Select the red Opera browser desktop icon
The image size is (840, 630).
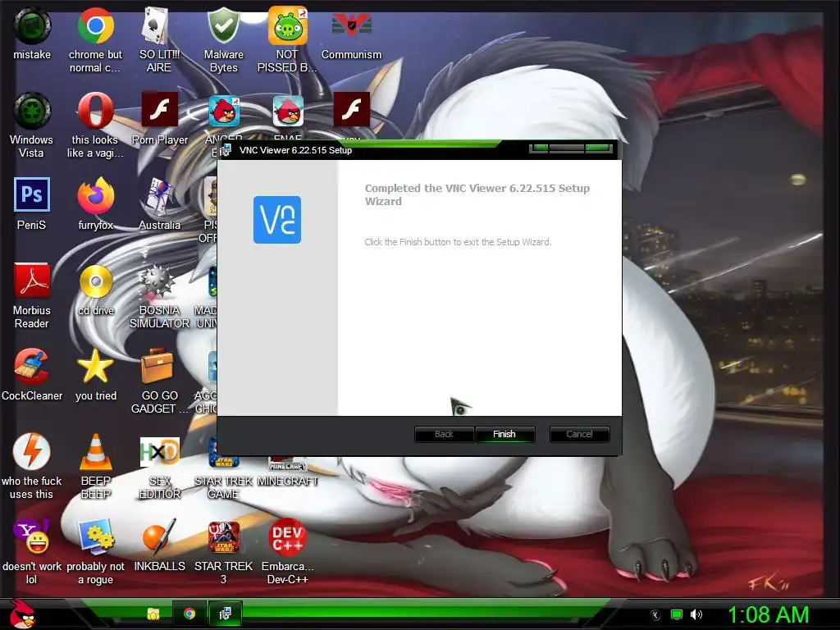(x=95, y=111)
